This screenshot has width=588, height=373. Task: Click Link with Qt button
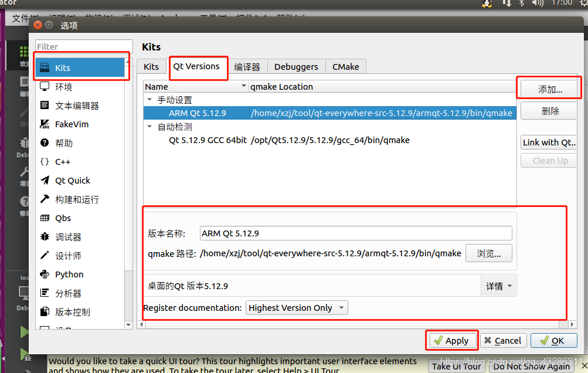[x=550, y=143]
